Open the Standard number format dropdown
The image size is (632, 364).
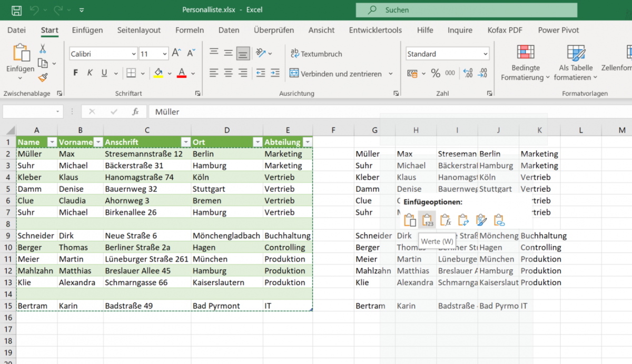coord(447,53)
